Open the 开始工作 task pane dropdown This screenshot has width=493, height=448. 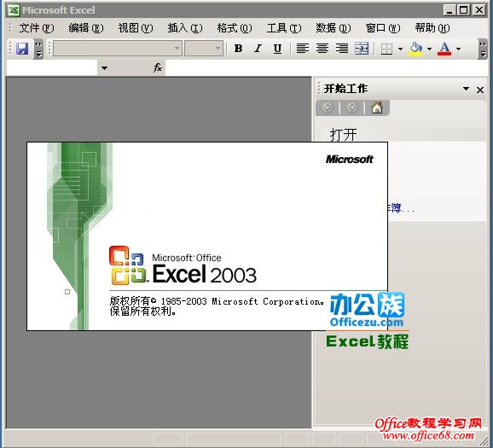466,89
